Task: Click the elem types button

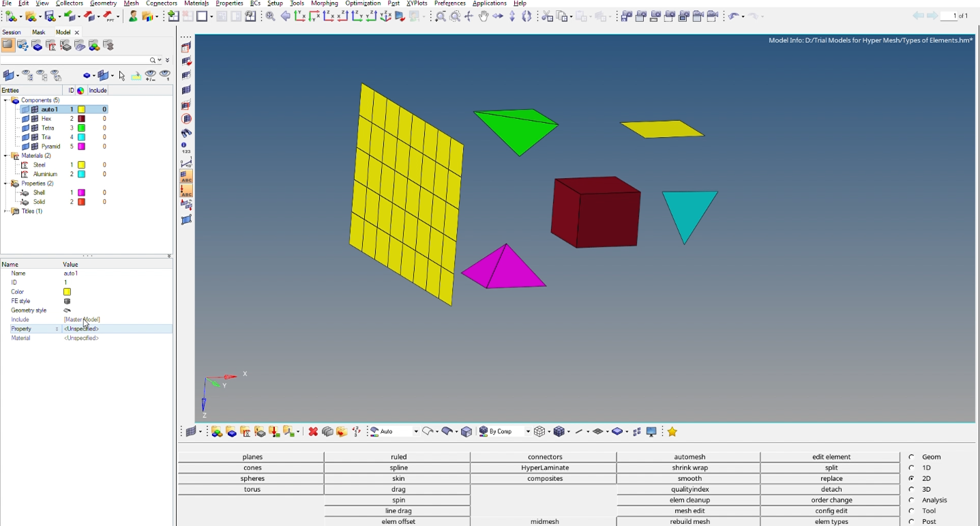Action: point(831,521)
